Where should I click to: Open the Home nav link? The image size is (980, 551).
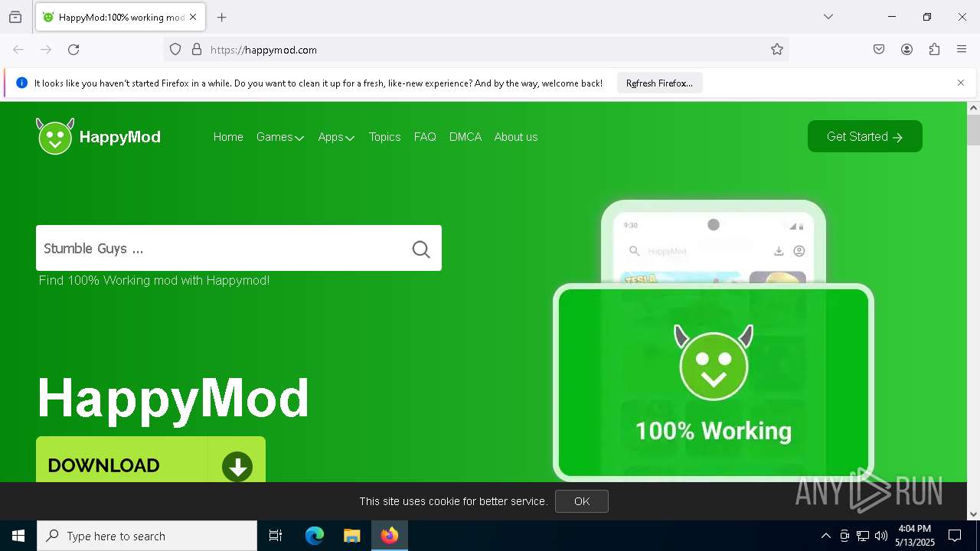pos(228,137)
